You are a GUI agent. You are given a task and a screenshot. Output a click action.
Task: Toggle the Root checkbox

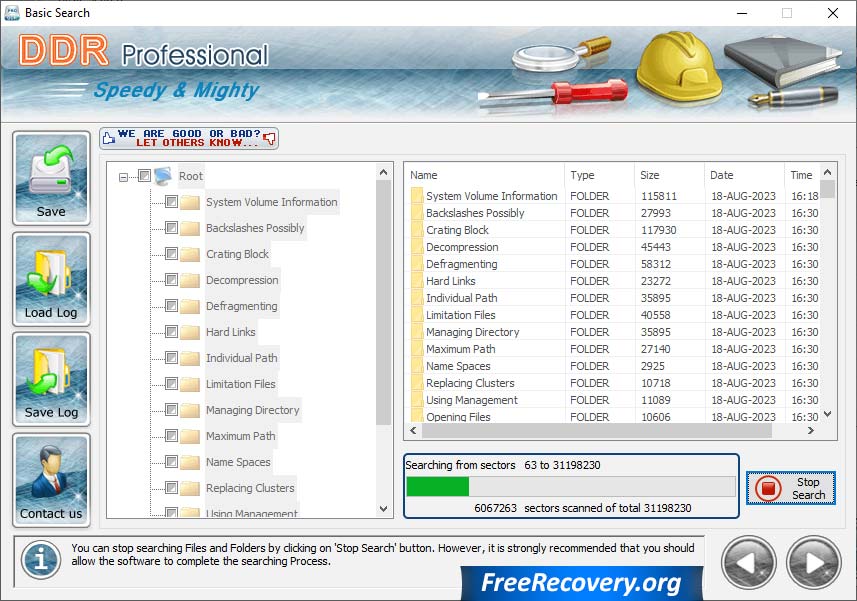click(x=144, y=175)
